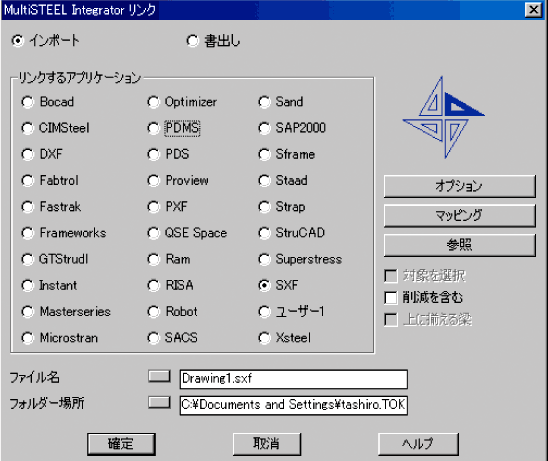The height and width of the screenshot is (461, 548).
Task: Choose the Sand radio button
Action: pyautogui.click(x=264, y=102)
